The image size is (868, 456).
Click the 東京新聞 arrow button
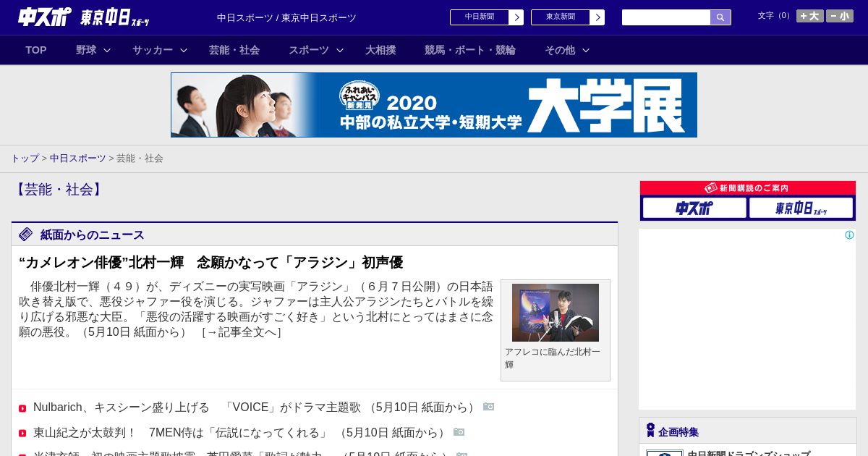(597, 17)
